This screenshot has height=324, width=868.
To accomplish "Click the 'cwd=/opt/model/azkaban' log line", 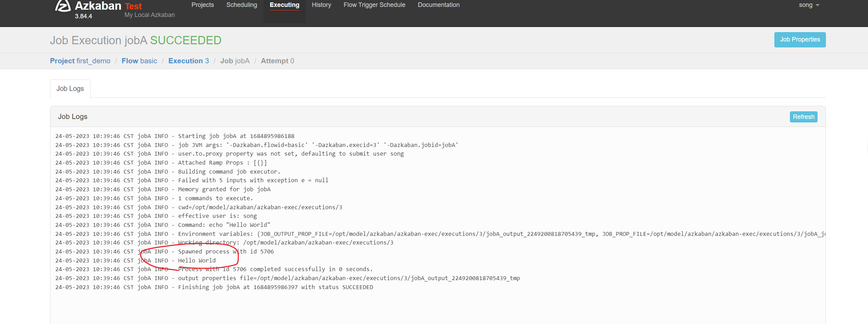I will (199, 207).
